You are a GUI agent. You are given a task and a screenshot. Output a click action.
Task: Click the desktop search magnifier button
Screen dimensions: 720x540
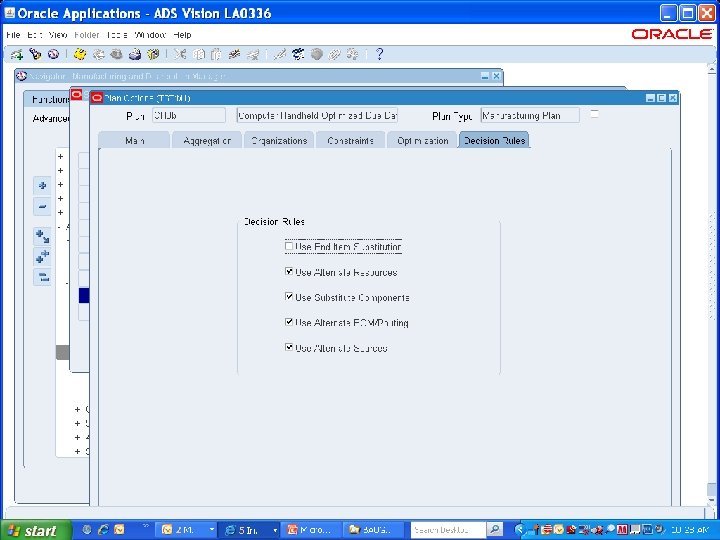point(494,530)
